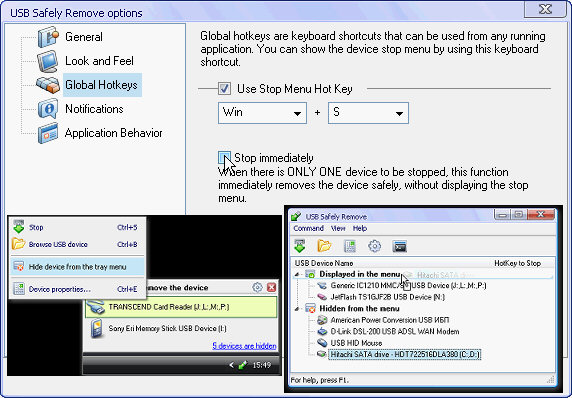Select the Look and Feel monitor icon
The width and height of the screenshot is (572, 398).
pyautogui.click(x=47, y=61)
